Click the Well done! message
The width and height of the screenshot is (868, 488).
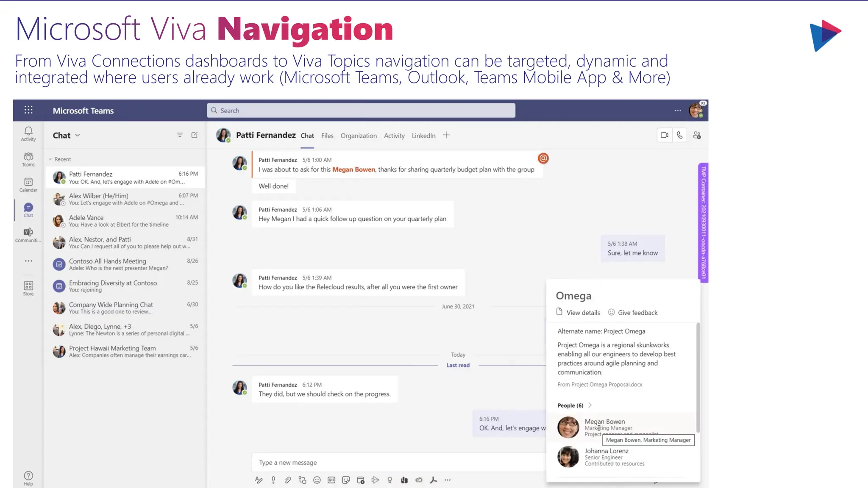274,186
